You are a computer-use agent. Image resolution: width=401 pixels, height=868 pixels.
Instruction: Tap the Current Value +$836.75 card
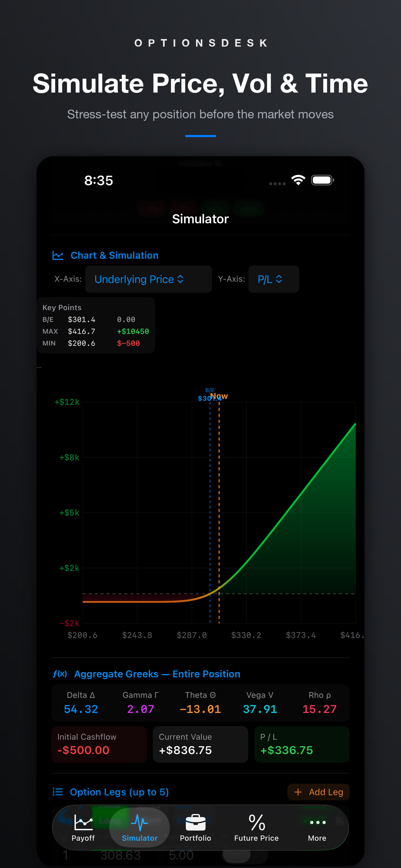pyautogui.click(x=200, y=744)
